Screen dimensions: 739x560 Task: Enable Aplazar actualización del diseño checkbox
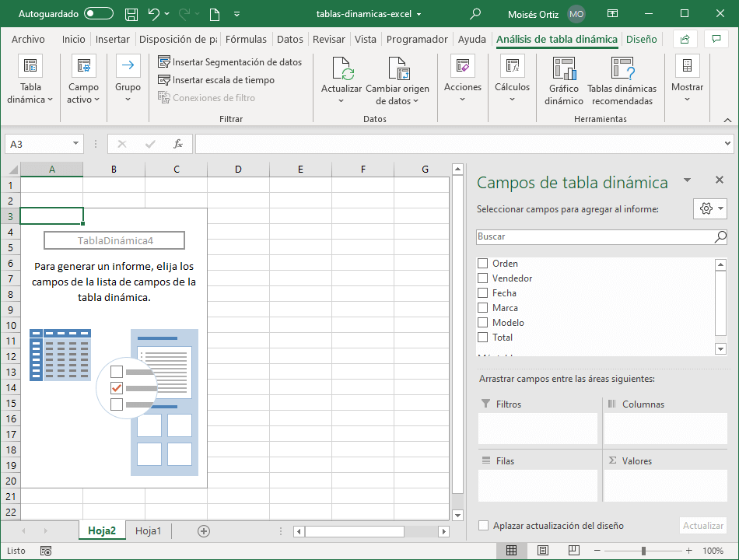[x=483, y=525]
